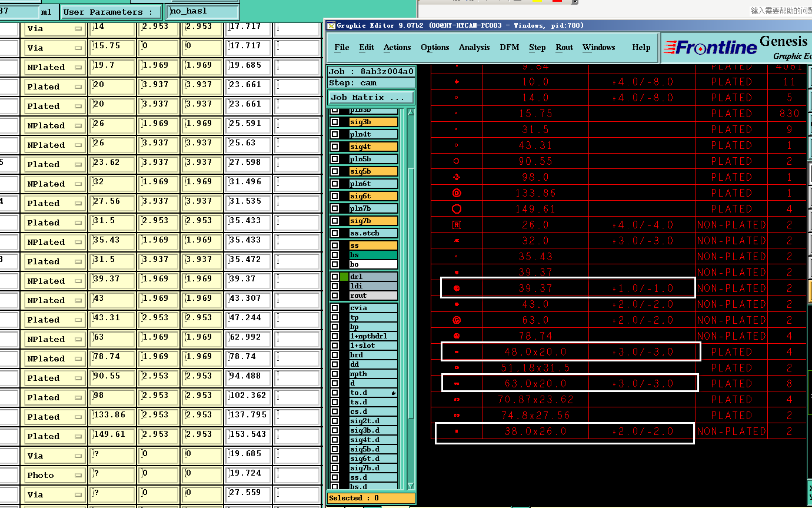
Task: Click the 149.61 drill size field
Action: pos(112,436)
